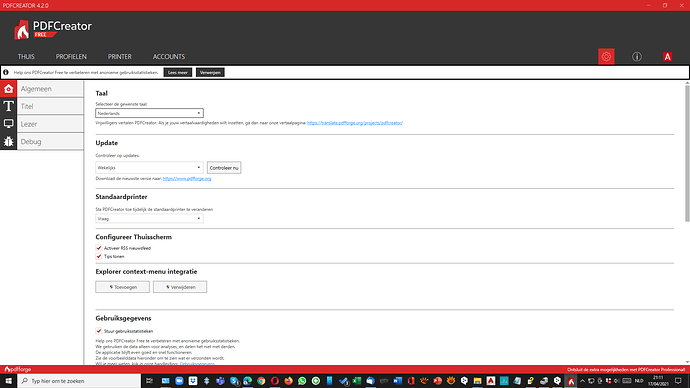Open Microsoft Teams from taskbar
The height and width of the screenshot is (388, 690).
coord(220,381)
